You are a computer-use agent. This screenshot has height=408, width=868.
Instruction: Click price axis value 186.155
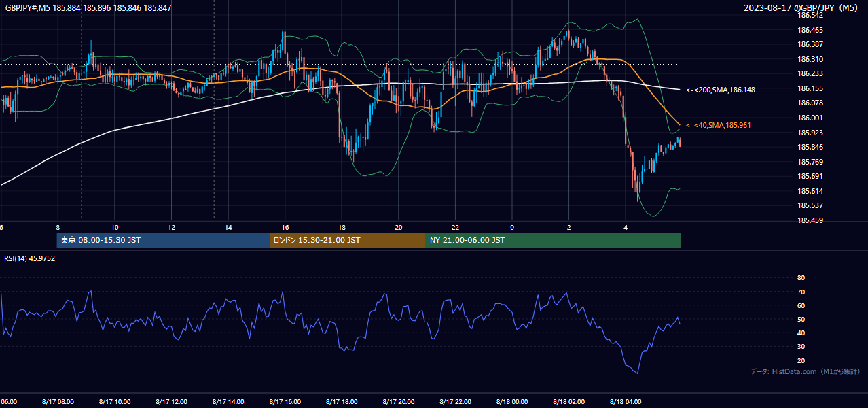(x=810, y=88)
